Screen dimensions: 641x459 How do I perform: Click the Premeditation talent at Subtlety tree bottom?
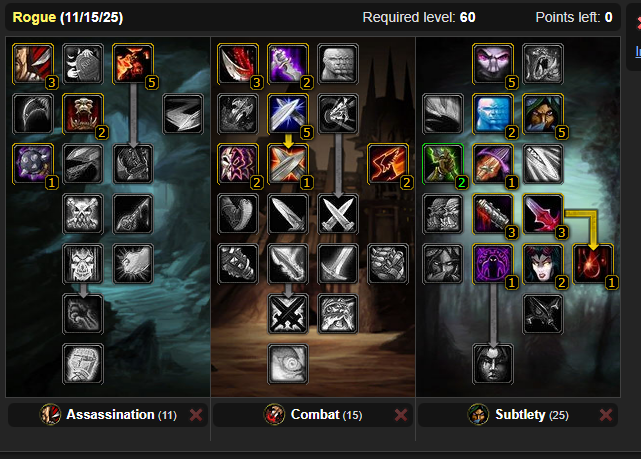[x=493, y=364]
